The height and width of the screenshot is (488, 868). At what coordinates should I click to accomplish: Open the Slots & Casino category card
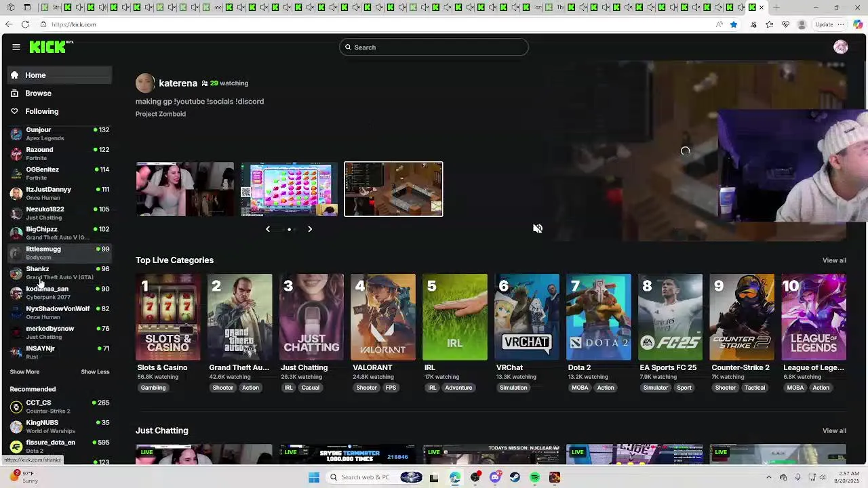168,317
